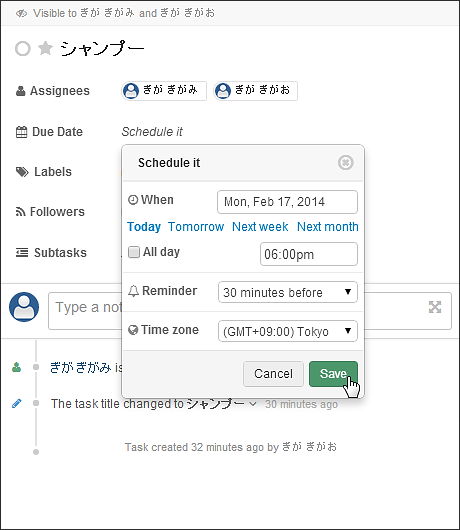Star the シャンプー task

tap(45, 48)
